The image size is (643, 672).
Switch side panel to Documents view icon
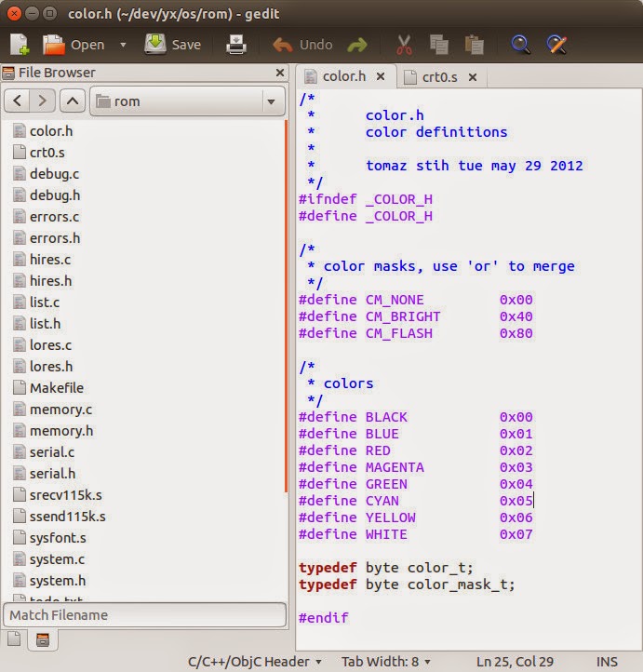14,639
